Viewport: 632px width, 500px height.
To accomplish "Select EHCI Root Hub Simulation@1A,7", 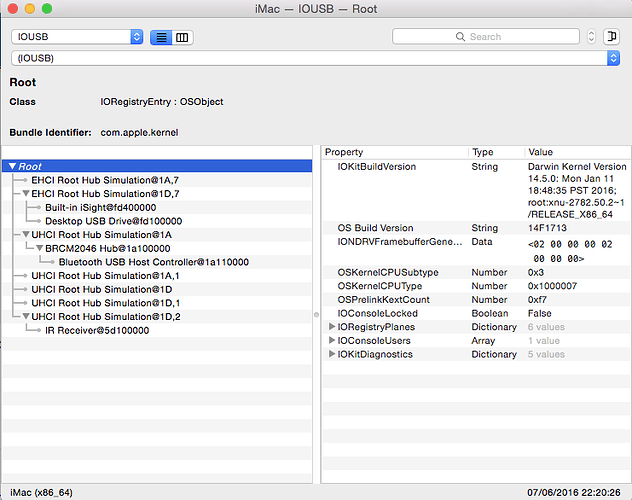I will pyautogui.click(x=105, y=180).
